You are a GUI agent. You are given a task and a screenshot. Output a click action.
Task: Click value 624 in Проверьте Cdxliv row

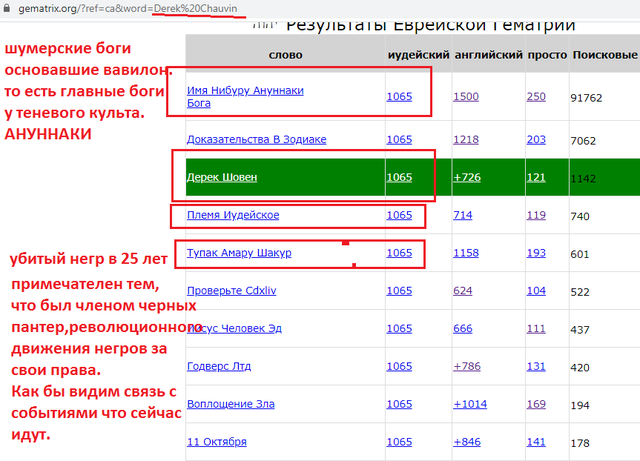[462, 290]
